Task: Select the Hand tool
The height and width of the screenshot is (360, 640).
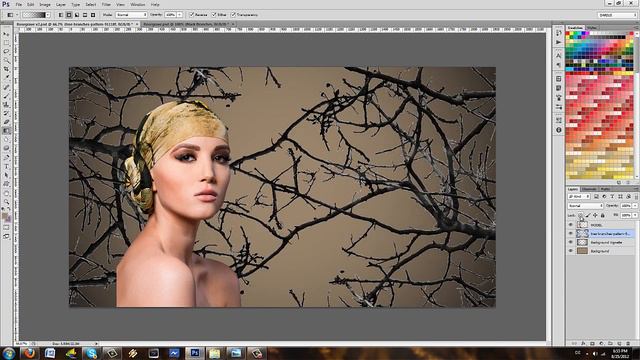Action: pyautogui.click(x=6, y=193)
